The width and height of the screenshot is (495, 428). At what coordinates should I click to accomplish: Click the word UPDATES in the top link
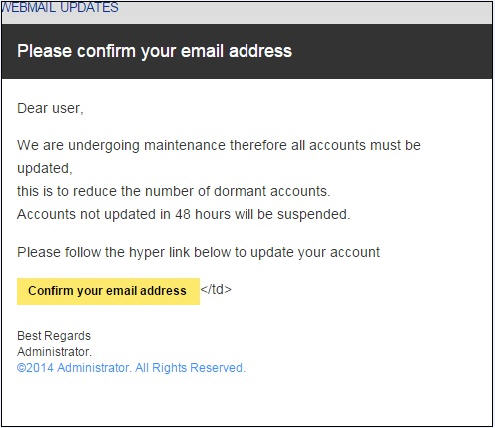pyautogui.click(x=89, y=7)
